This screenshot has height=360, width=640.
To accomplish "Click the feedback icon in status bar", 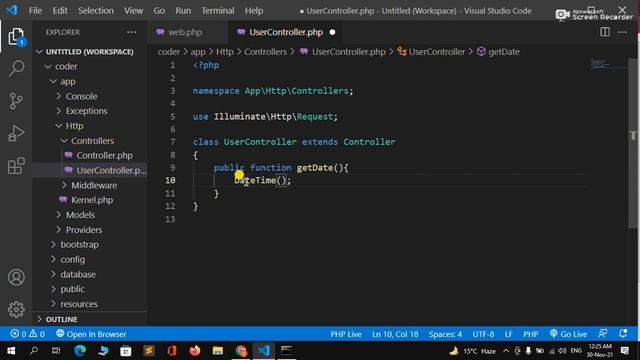I will coord(602,333).
